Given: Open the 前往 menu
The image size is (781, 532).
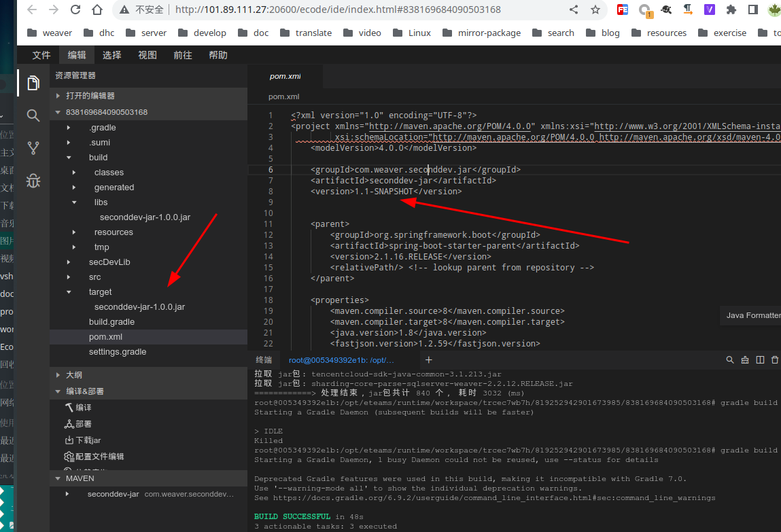Looking at the screenshot, I should pyautogui.click(x=182, y=55).
